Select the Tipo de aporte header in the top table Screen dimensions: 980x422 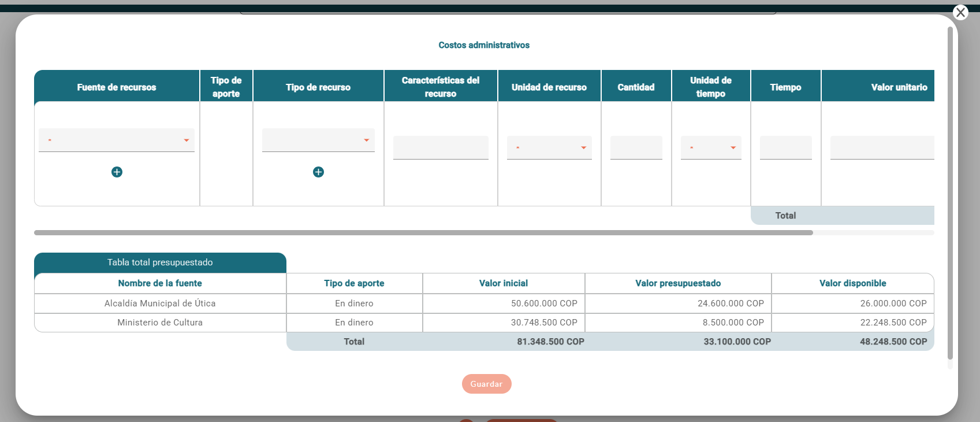(226, 87)
